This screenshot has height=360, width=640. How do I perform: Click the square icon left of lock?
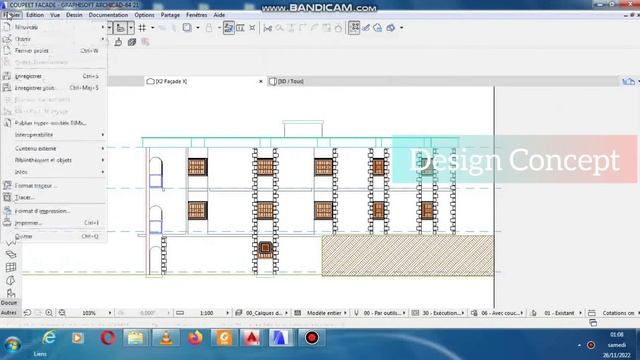tap(187, 28)
